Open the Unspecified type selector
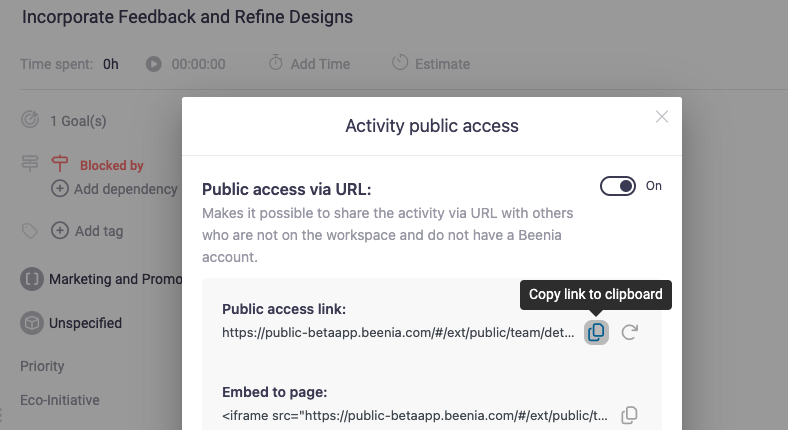Image resolution: width=788 pixels, height=430 pixels. click(85, 323)
